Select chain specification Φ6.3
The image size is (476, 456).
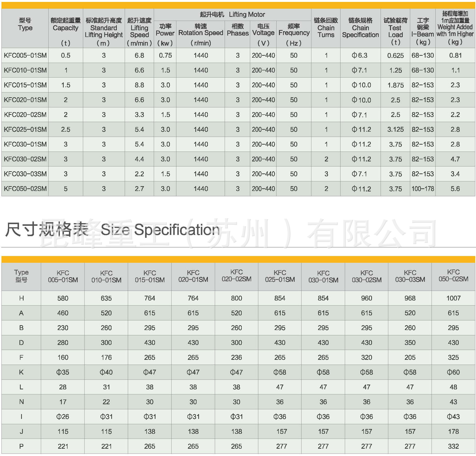(x=359, y=55)
